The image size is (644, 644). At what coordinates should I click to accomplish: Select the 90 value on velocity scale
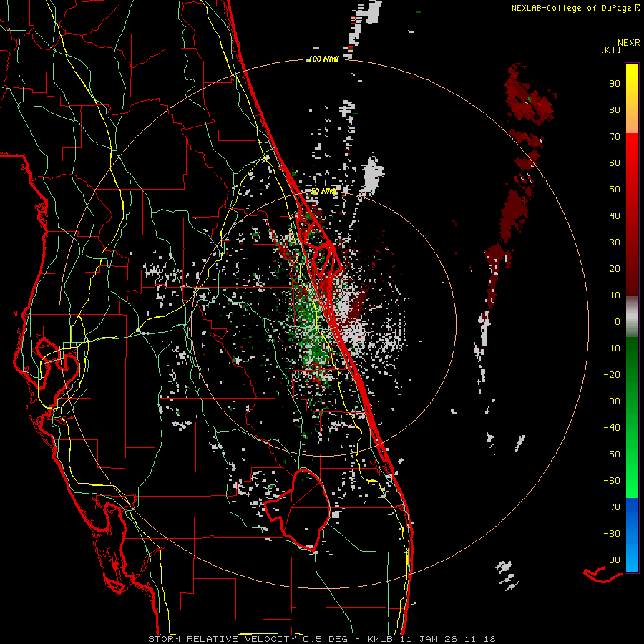tap(615, 84)
